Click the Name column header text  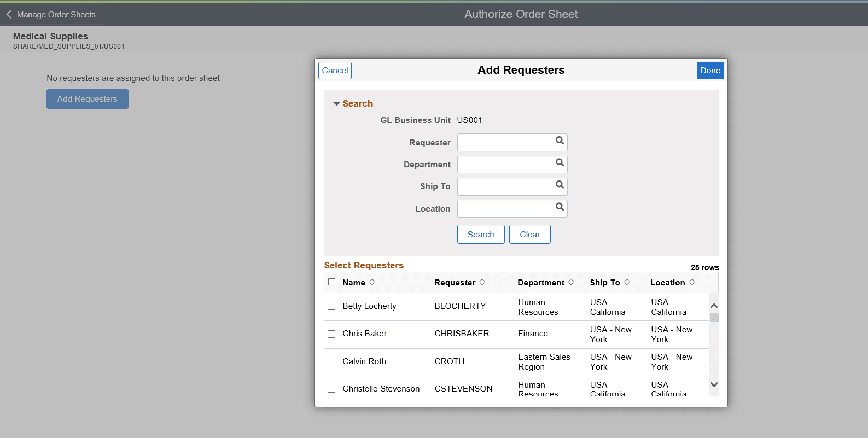(x=353, y=283)
